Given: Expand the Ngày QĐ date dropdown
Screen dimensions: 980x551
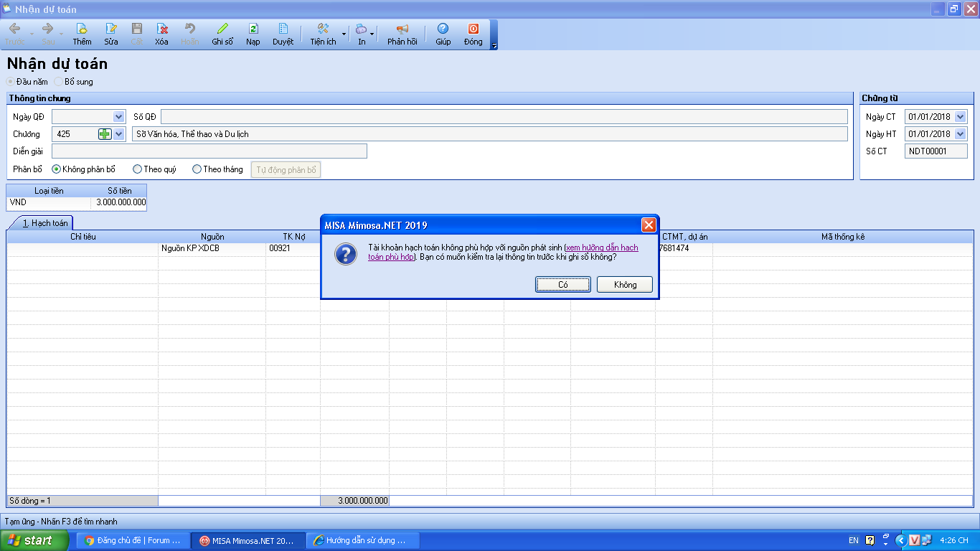Looking at the screenshot, I should pos(118,117).
